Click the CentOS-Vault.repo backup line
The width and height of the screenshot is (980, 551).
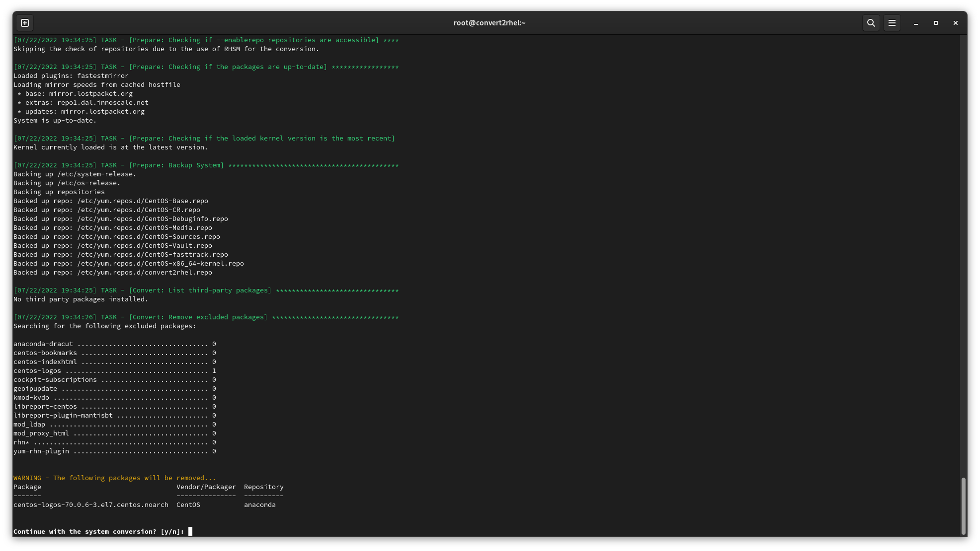click(113, 246)
